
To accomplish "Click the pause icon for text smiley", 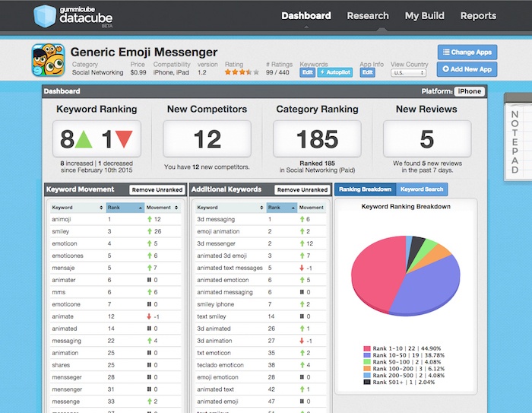I will click(x=302, y=316).
